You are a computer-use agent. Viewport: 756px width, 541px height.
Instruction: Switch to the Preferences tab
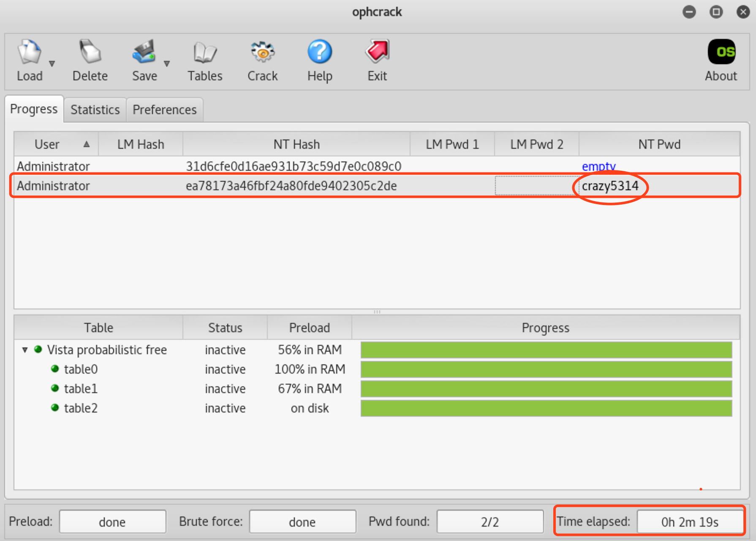click(165, 110)
